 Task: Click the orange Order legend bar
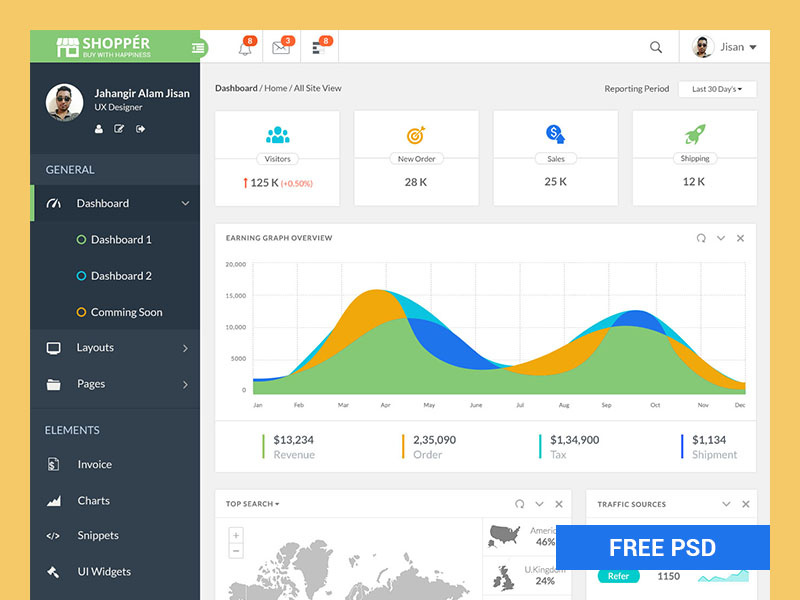403,446
